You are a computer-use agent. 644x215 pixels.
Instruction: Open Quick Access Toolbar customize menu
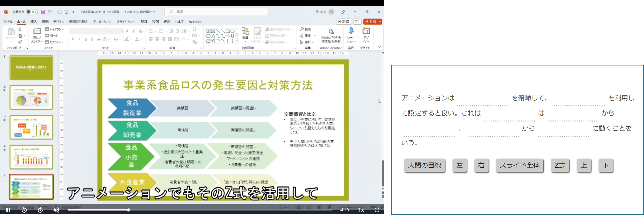pos(74,12)
